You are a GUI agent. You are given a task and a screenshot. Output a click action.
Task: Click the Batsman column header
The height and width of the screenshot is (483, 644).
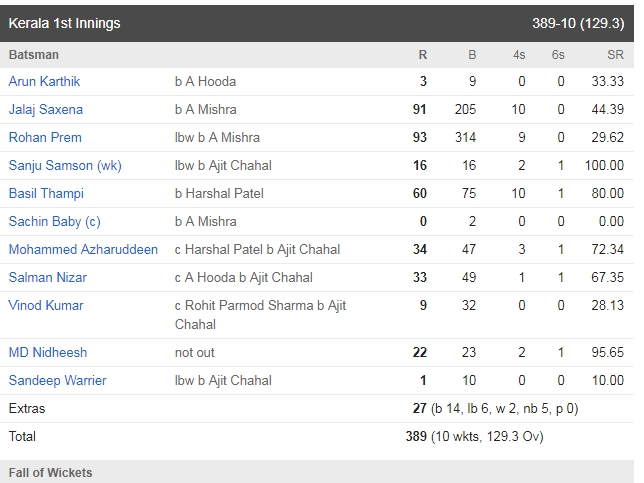pyautogui.click(x=34, y=55)
